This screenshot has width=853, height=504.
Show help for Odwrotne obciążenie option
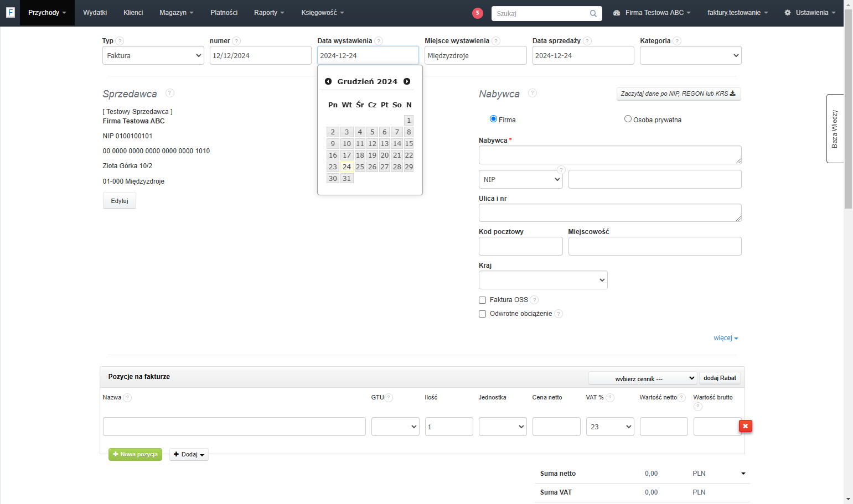point(559,314)
